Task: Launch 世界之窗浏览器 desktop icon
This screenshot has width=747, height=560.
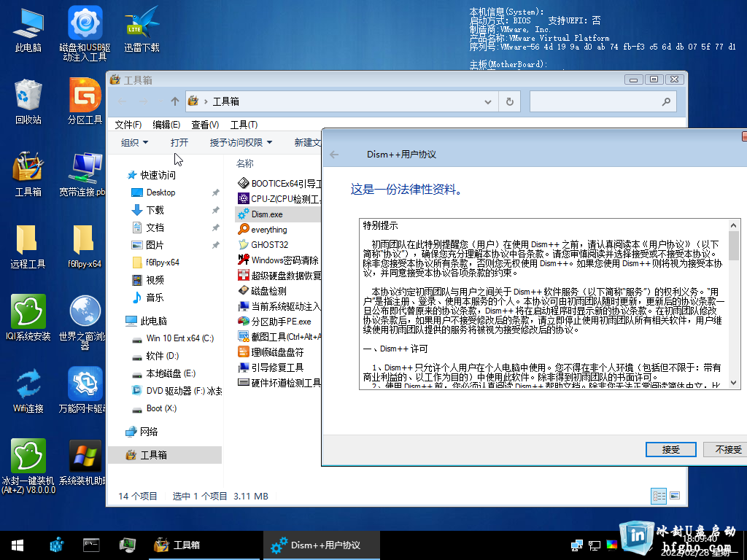Action: (83, 323)
